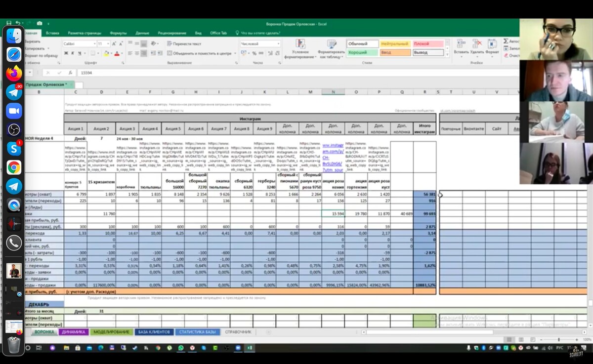
Task: Click the fill color bucket icon
Action: tap(106, 53)
